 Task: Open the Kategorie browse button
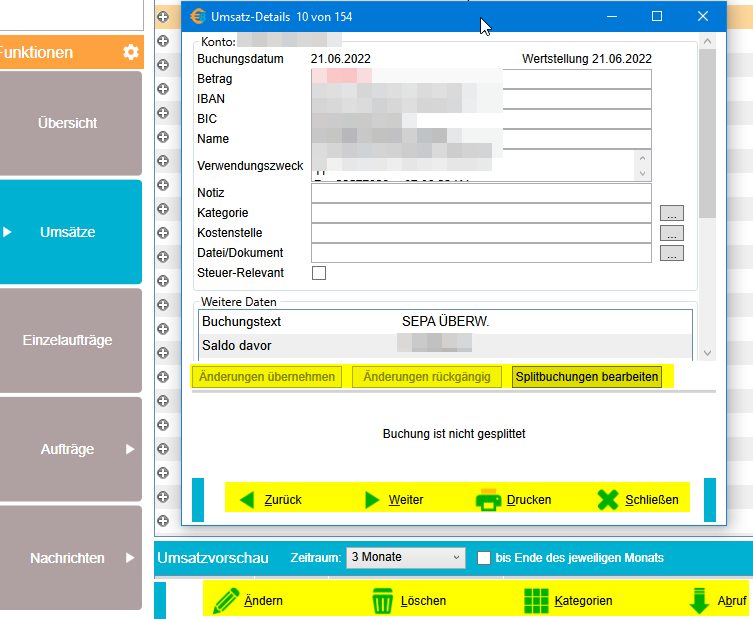tap(671, 213)
